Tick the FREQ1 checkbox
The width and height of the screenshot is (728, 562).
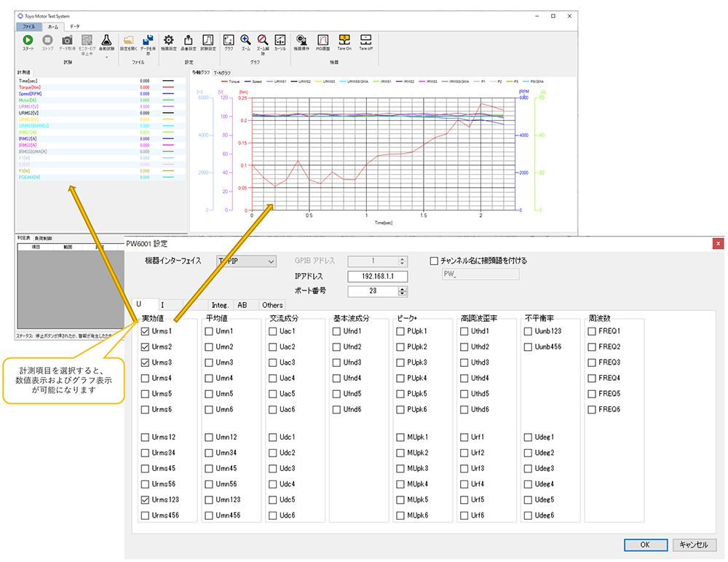[592, 332]
